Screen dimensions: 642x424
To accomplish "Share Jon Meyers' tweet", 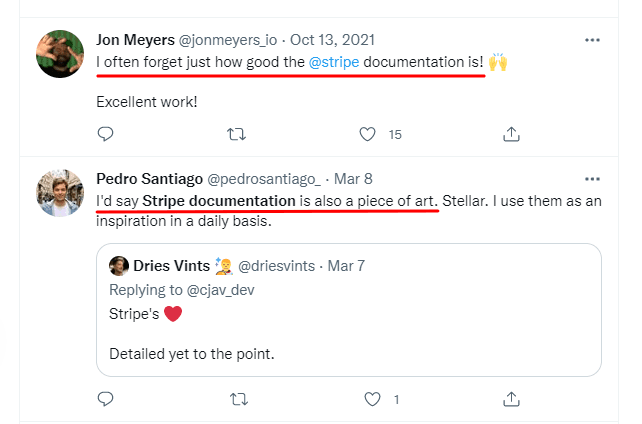I will (x=510, y=134).
